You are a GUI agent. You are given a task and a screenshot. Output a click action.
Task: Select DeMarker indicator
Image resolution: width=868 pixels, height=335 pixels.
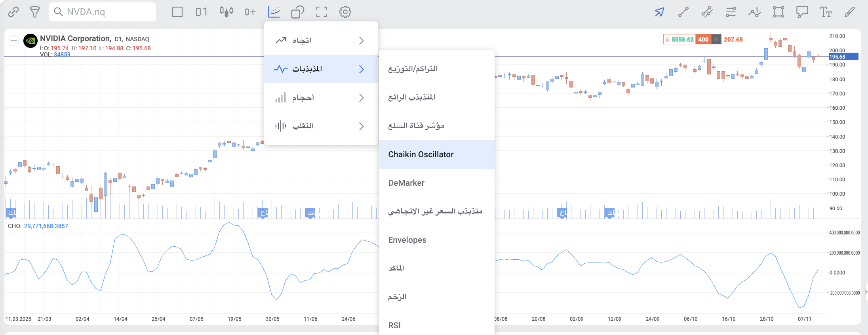pyautogui.click(x=437, y=183)
